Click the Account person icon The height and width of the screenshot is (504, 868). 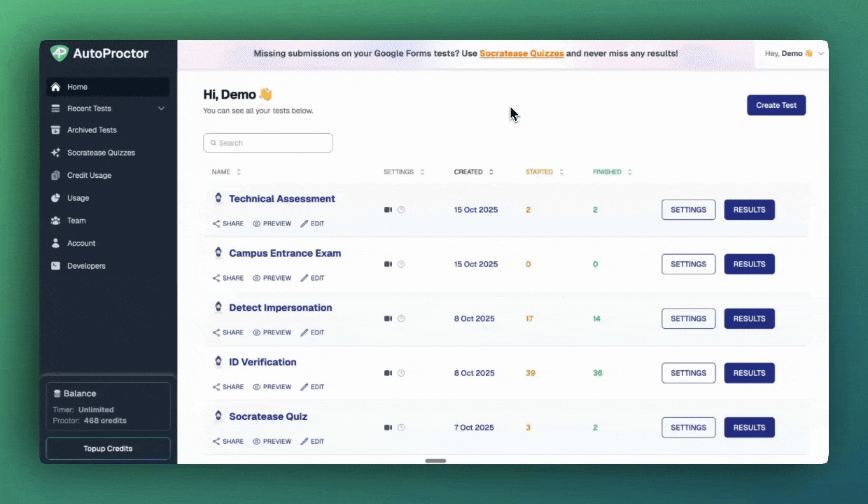[55, 243]
